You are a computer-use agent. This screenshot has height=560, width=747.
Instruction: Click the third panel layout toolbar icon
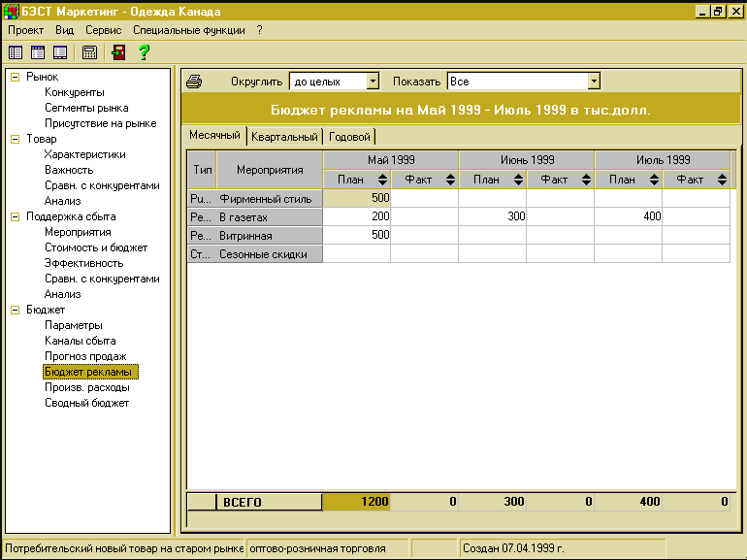click(60, 52)
